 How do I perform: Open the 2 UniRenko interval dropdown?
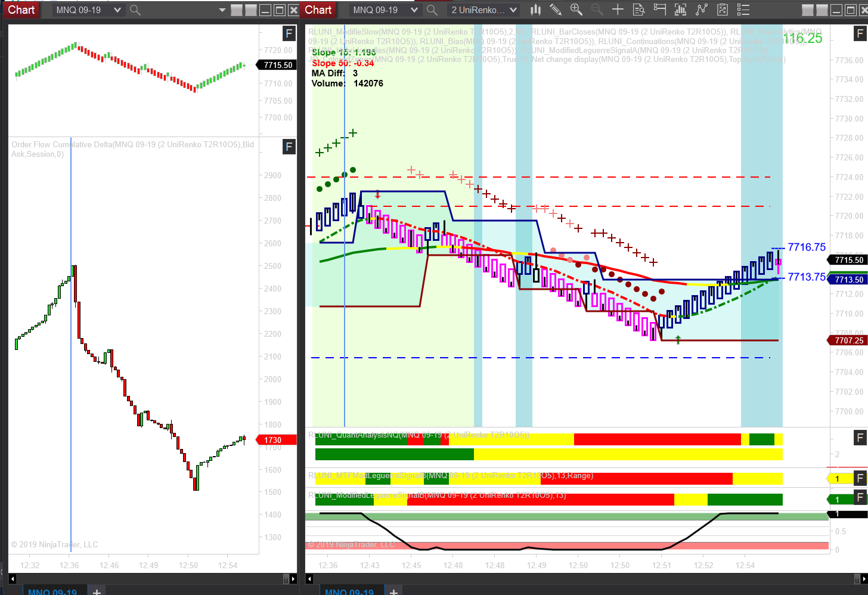coord(483,10)
